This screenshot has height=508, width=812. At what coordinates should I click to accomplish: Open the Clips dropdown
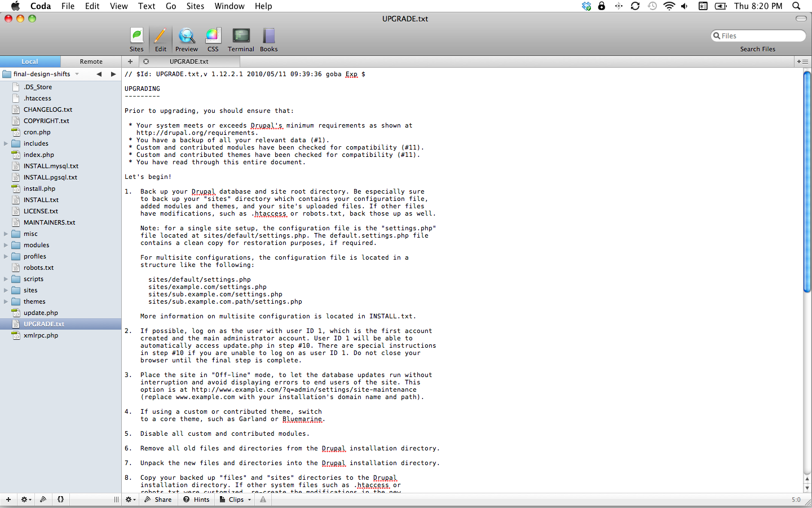tap(235, 500)
